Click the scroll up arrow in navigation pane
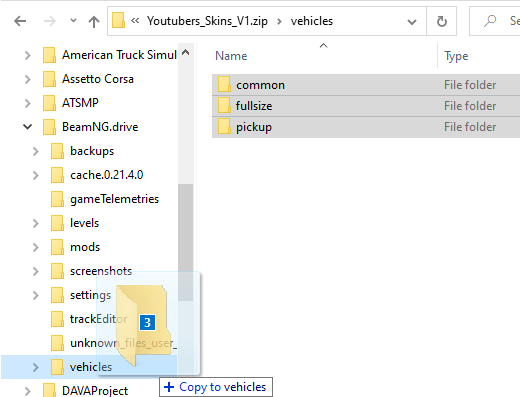Image resolution: width=520 pixels, height=397 pixels. pyautogui.click(x=186, y=52)
